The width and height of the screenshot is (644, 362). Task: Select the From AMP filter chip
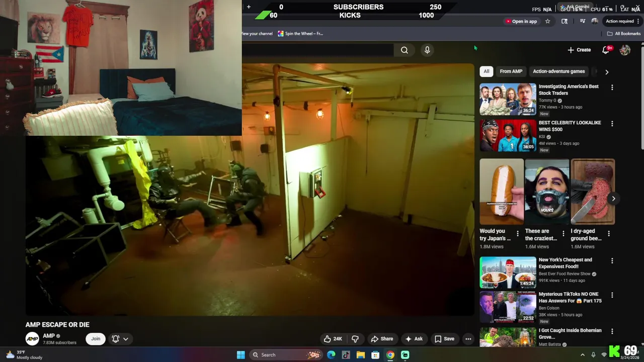tap(511, 71)
